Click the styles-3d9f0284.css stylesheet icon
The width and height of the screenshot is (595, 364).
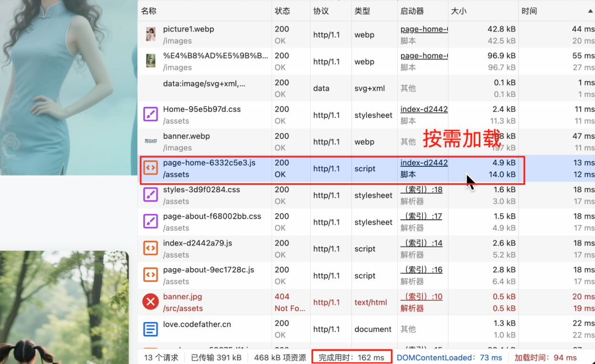tap(150, 195)
